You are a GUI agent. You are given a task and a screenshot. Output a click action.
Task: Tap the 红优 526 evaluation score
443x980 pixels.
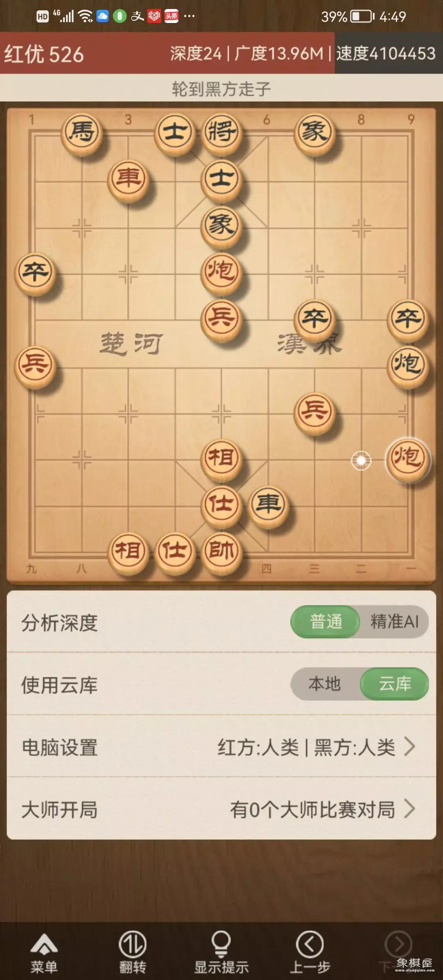tap(44, 54)
